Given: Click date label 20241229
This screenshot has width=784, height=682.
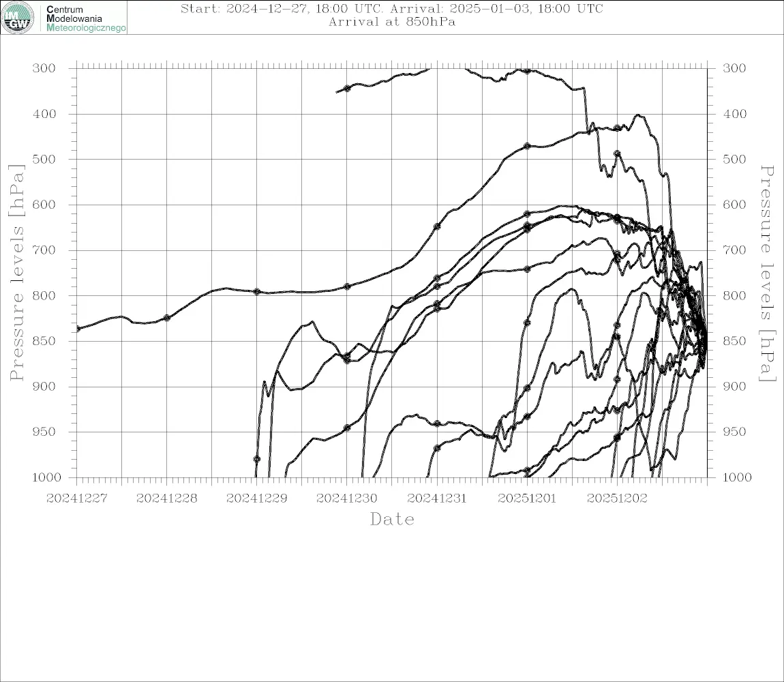Looking at the screenshot, I should [x=257, y=499].
